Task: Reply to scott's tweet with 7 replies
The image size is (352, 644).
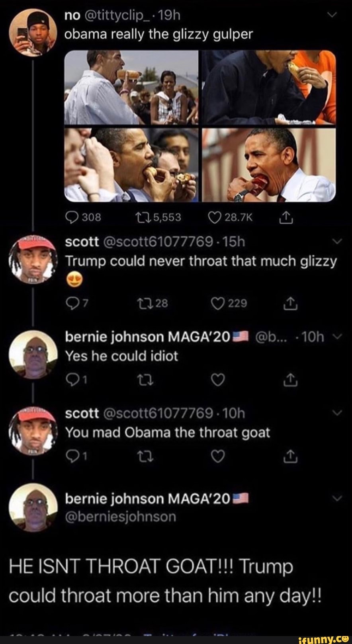Action: [72, 304]
